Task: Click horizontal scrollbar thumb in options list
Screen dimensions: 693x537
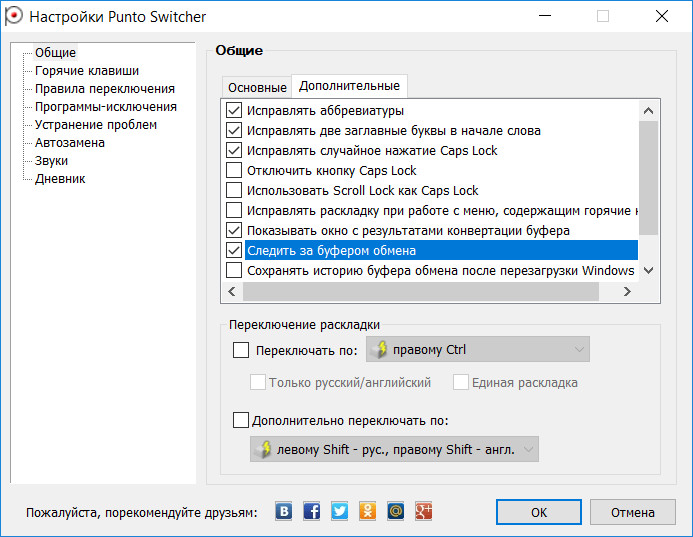Action: pyautogui.click(x=420, y=291)
